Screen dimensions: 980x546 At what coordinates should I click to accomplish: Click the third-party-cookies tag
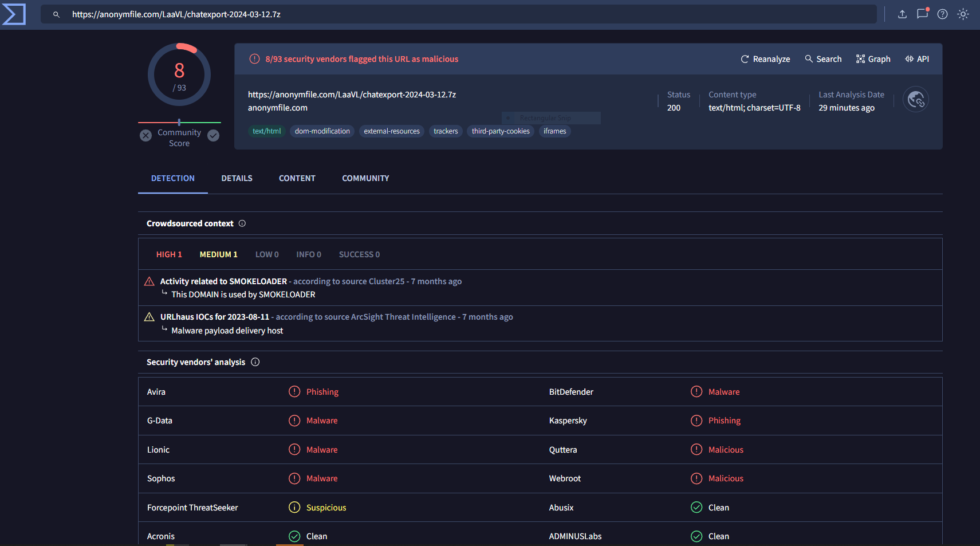point(501,131)
